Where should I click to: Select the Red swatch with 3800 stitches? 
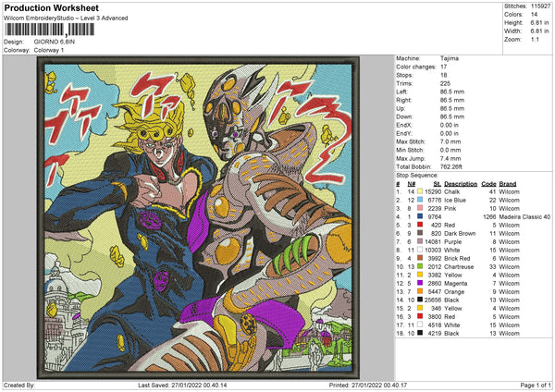click(x=420, y=316)
